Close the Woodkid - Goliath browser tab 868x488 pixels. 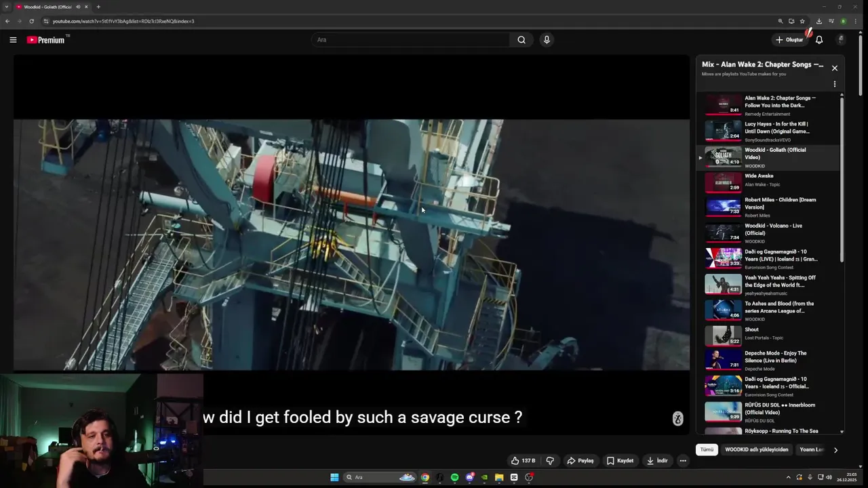[86, 7]
